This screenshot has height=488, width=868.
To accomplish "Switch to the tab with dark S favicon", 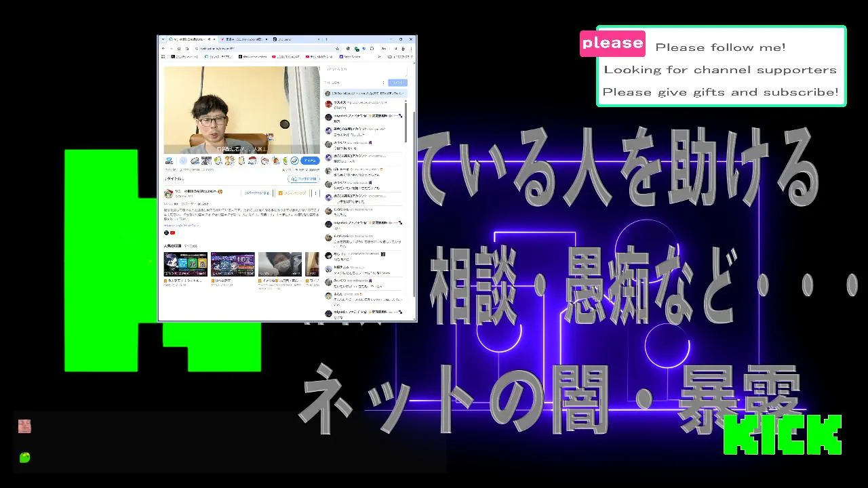I will point(297,39).
